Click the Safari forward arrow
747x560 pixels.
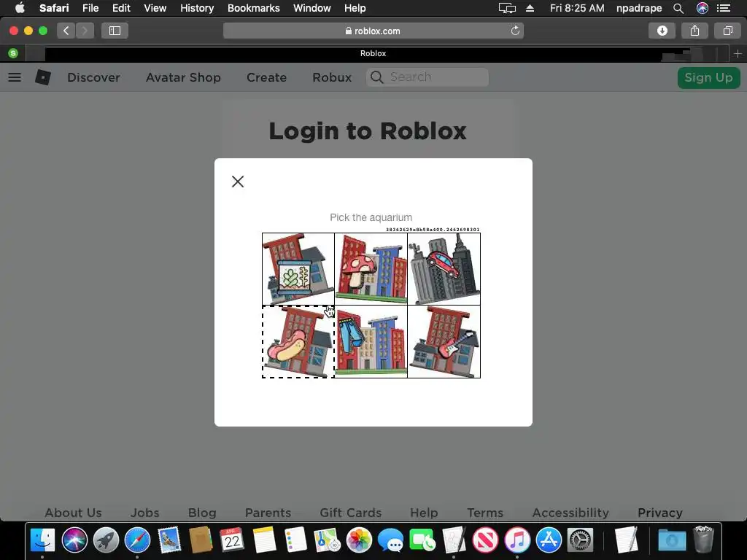pyautogui.click(x=85, y=31)
